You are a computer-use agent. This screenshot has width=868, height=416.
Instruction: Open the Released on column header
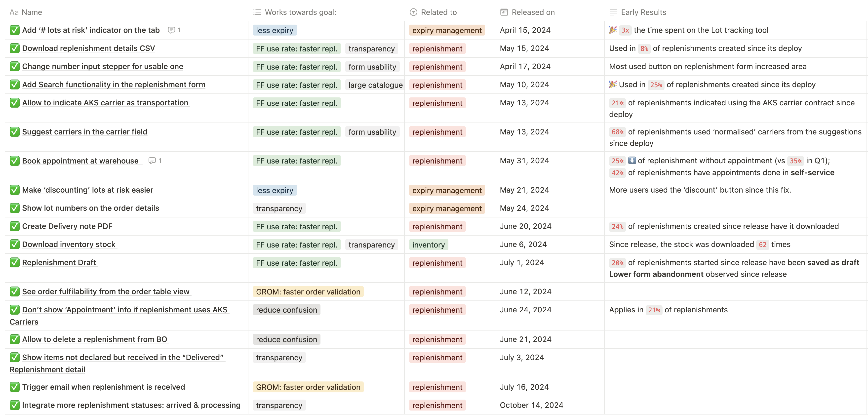click(x=550, y=12)
